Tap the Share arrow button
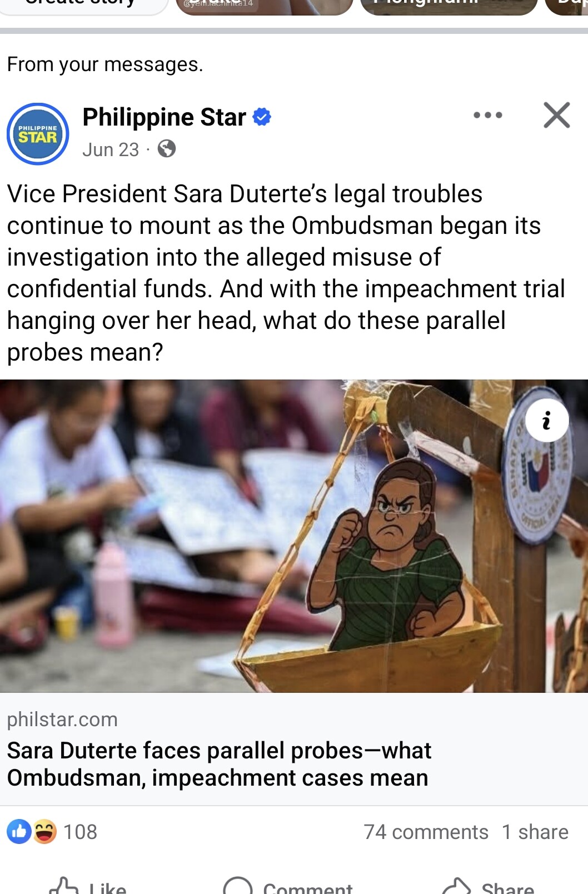This screenshot has width=588, height=894. pos(488,887)
